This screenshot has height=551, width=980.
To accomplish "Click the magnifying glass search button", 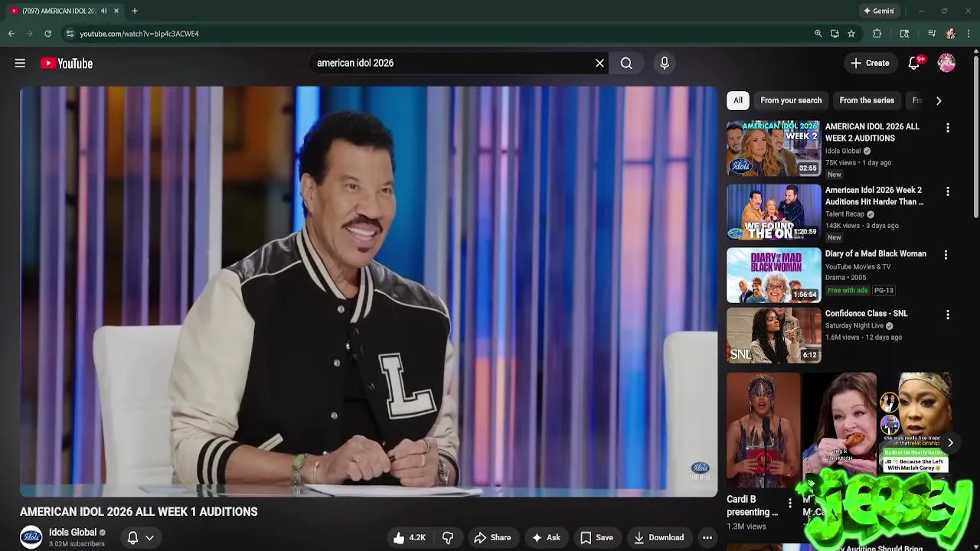I will pos(626,64).
